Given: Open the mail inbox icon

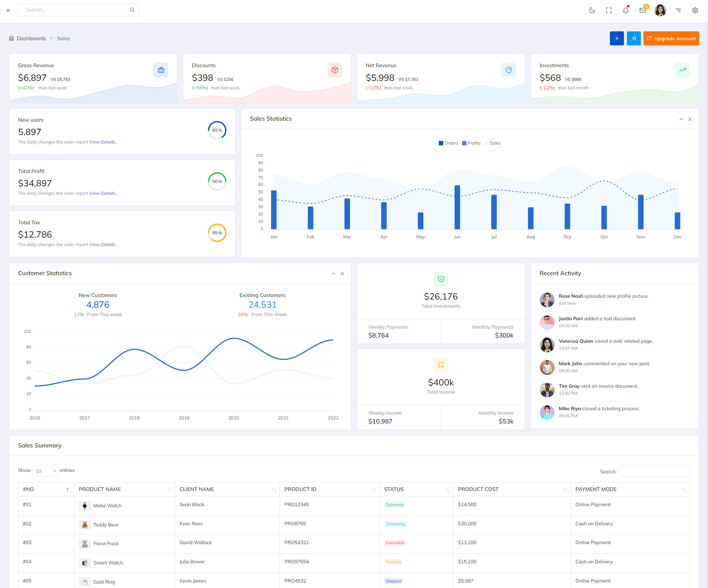Looking at the screenshot, I should (642, 10).
